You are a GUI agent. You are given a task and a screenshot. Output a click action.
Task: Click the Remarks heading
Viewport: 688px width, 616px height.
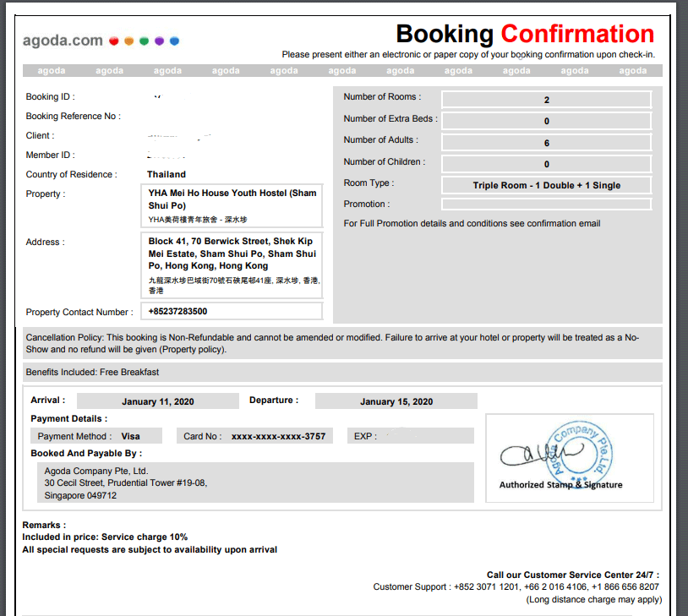pos(44,525)
